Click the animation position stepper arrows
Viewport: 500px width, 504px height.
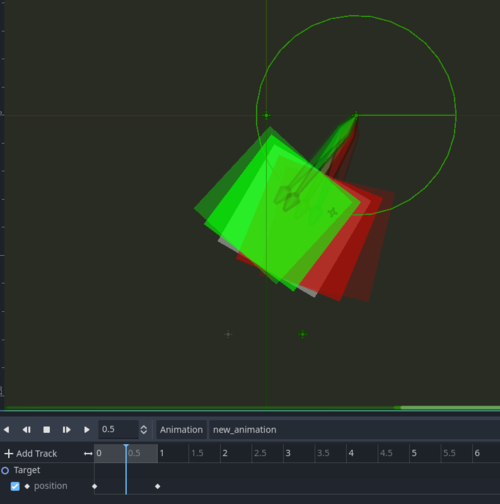point(144,430)
